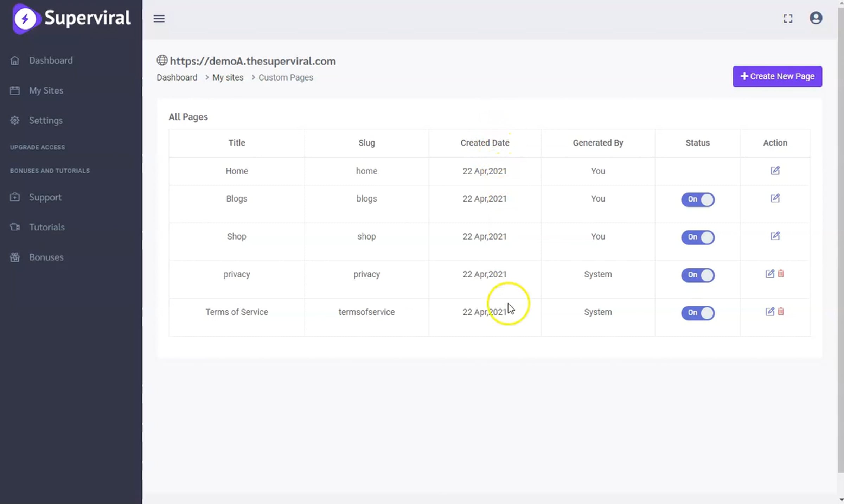
Task: Switch off Terms of Service status
Action: 698,313
